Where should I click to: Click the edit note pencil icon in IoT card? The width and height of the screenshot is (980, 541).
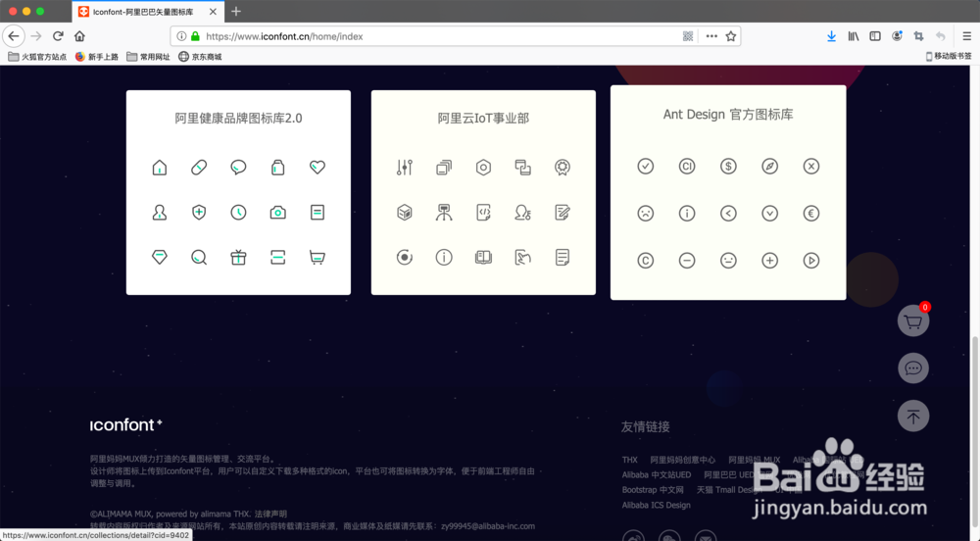[x=563, y=213]
